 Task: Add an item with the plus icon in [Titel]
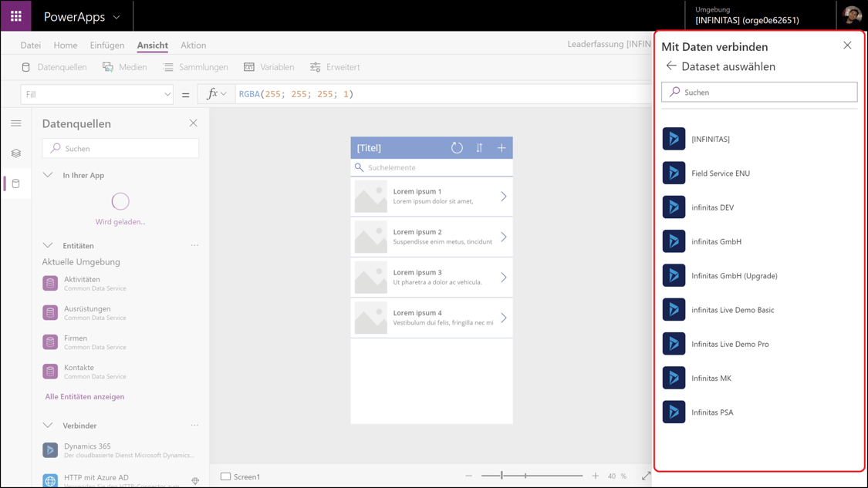point(501,146)
